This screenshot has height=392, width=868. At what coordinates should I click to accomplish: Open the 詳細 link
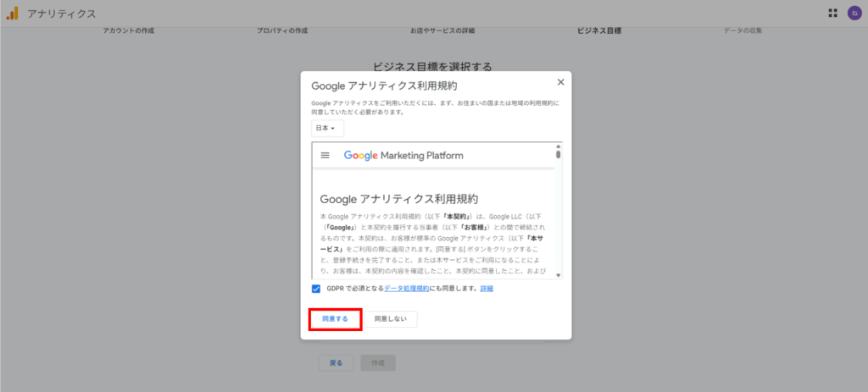tap(487, 289)
